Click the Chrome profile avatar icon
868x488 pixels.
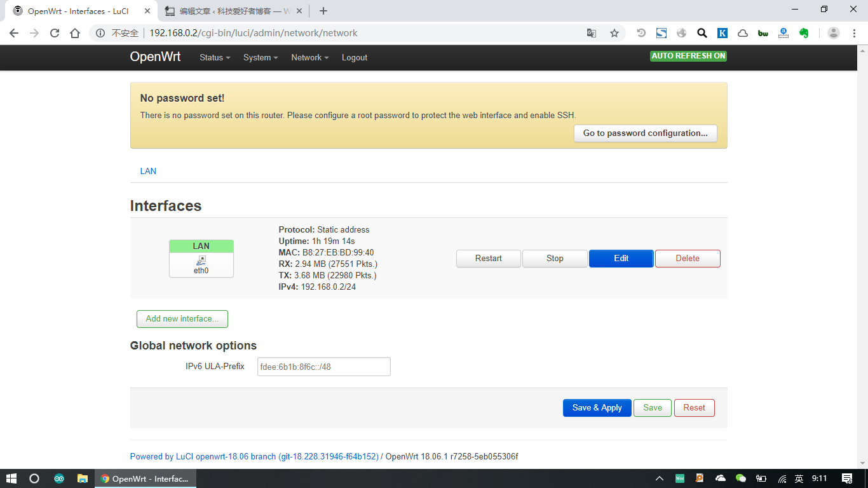coord(834,33)
